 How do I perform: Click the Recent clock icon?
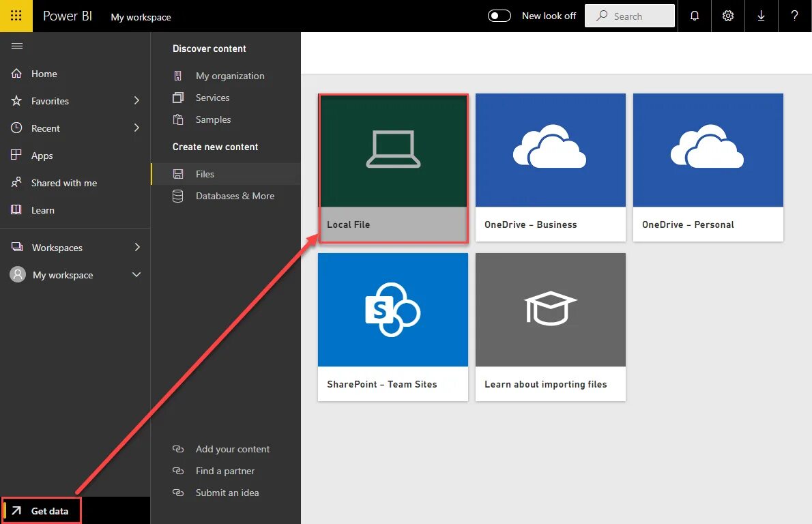(16, 128)
